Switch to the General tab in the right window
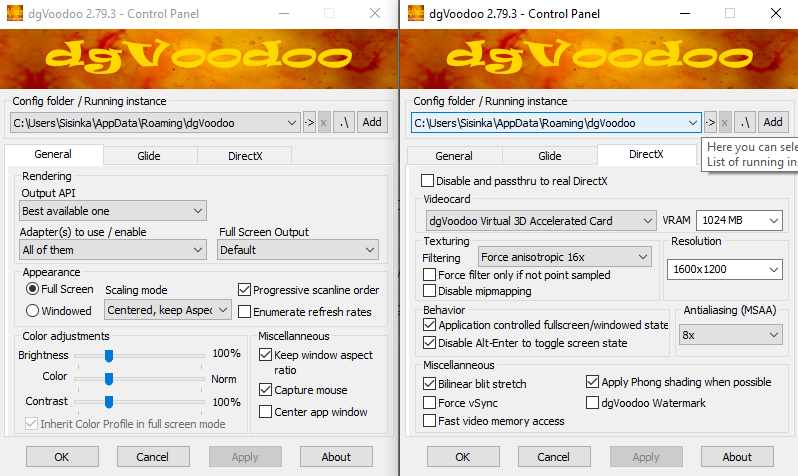Image resolution: width=798 pixels, height=476 pixels. (x=453, y=156)
